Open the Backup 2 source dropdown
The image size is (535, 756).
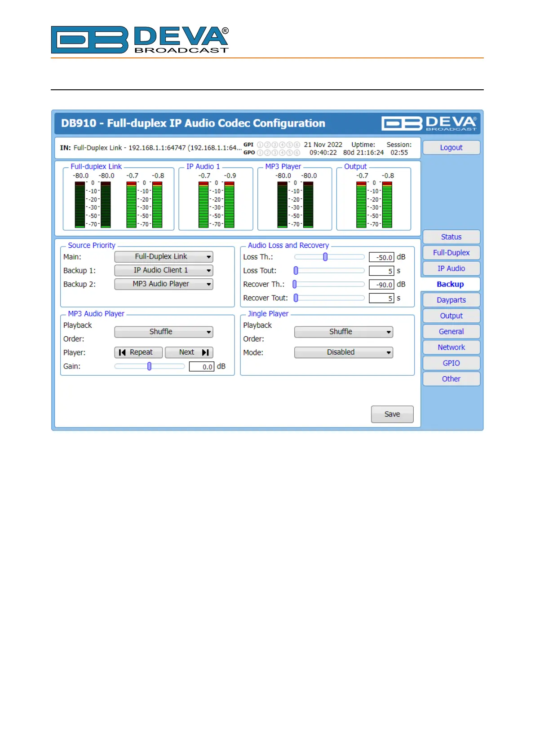point(164,284)
